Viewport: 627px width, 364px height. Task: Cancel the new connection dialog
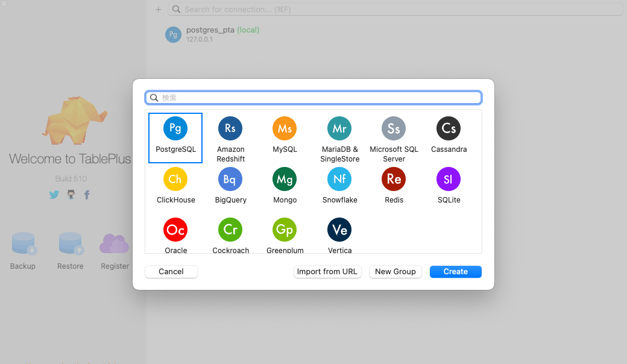[171, 272]
